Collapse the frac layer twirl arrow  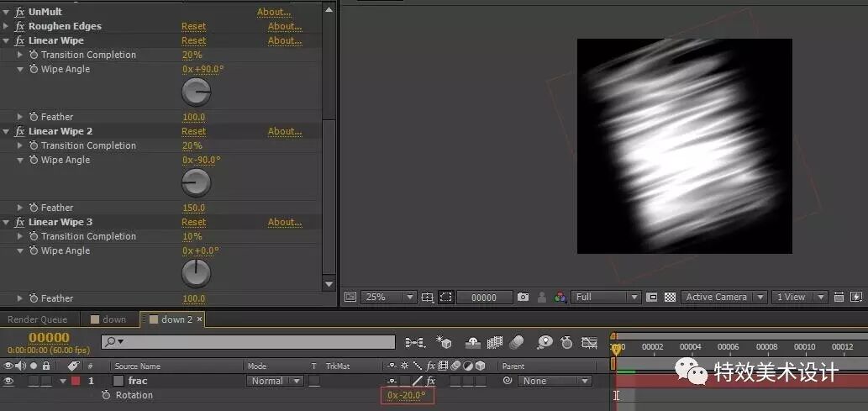[63, 381]
